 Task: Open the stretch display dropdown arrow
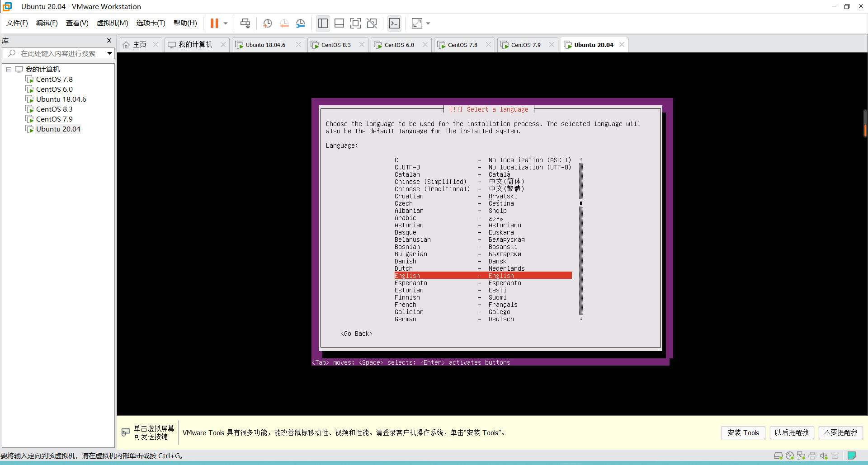428,23
